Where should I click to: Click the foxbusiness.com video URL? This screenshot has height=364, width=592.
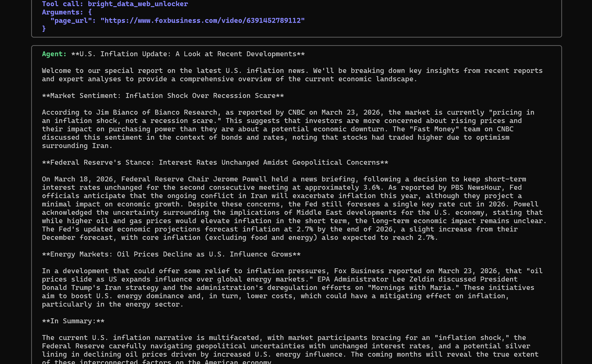202,20
